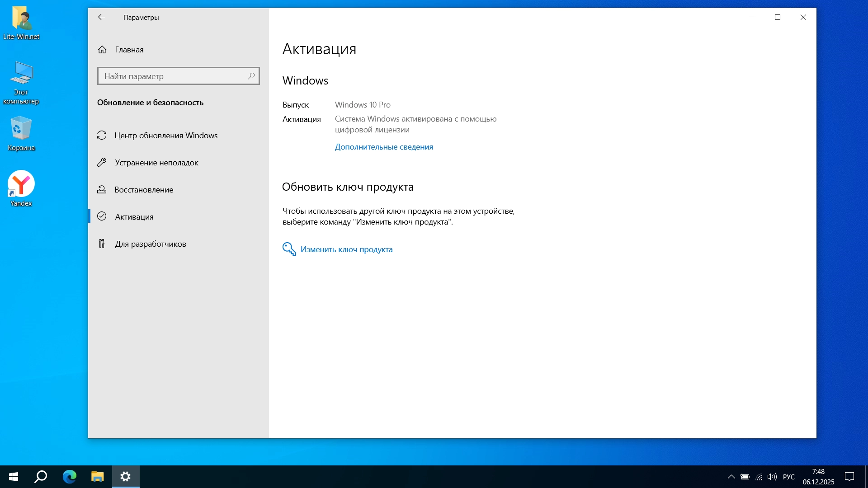Screen dimensions: 868x488
Task: Click Изменить ключ продукта link
Action: tap(346, 249)
